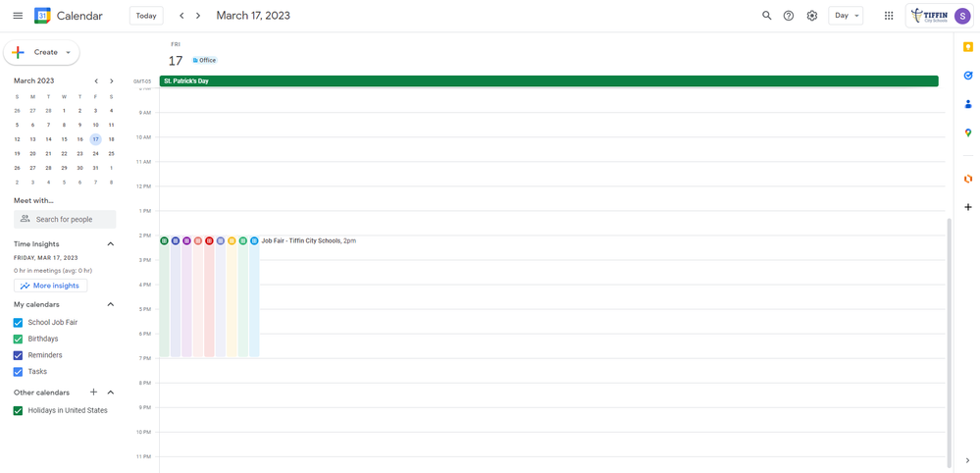Click the day view vertical scrollbar
This screenshot has height=473, width=980.
pyautogui.click(x=950, y=342)
